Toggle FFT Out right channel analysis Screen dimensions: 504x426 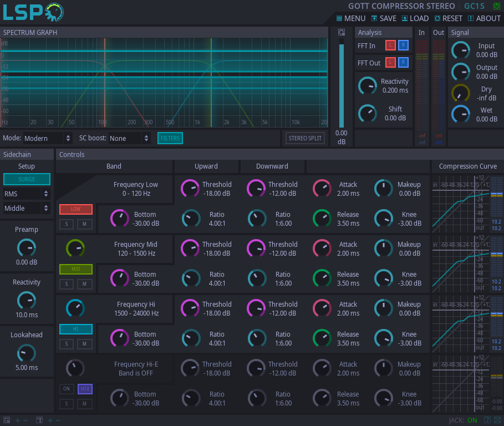[x=403, y=62]
